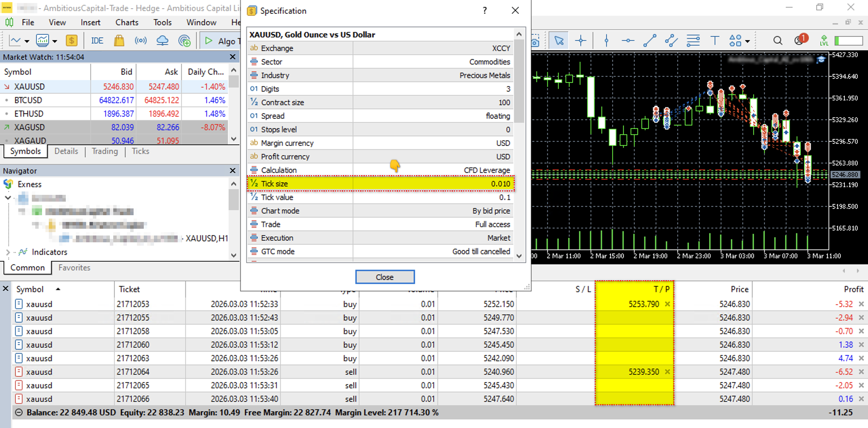Open the Market shopping bag icon
The width and height of the screenshot is (868, 428).
[119, 41]
